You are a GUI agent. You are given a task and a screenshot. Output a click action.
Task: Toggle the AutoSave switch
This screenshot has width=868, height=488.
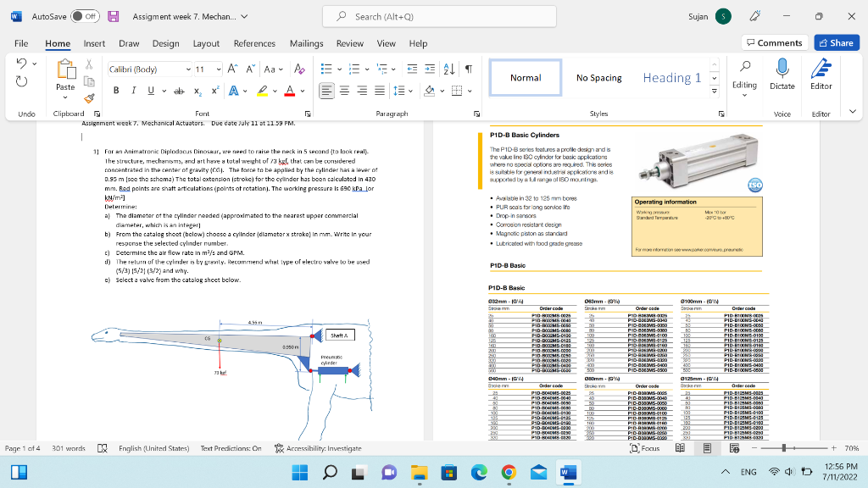click(86, 17)
